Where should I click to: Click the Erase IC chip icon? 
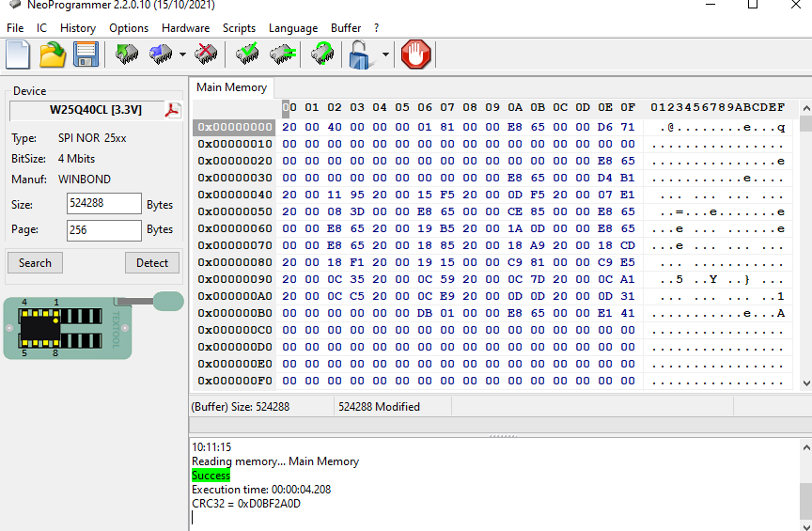pos(206,55)
